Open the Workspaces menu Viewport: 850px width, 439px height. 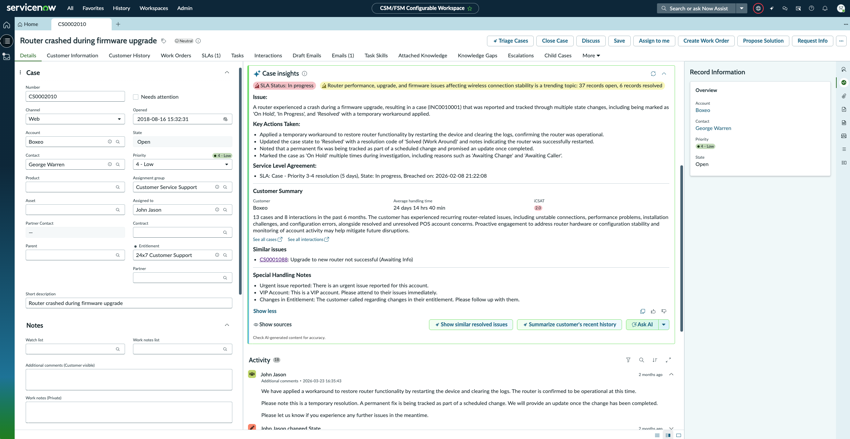153,9
